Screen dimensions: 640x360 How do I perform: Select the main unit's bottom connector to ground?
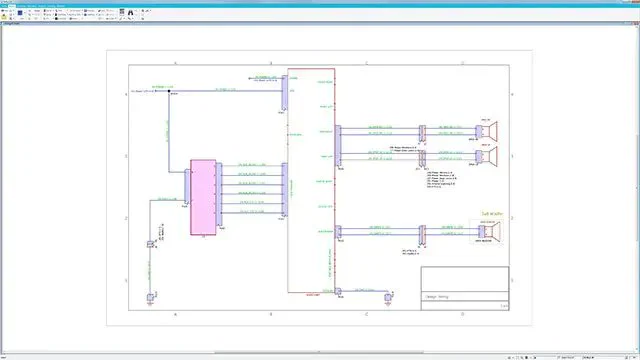(x=338, y=291)
